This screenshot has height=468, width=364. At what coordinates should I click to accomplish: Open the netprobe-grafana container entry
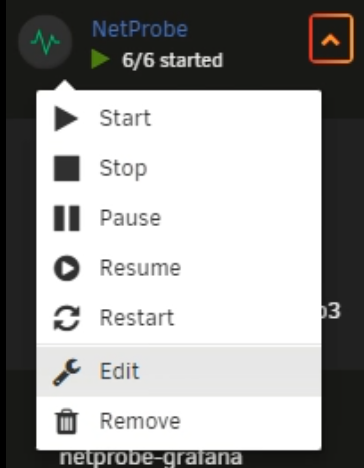[151, 458]
